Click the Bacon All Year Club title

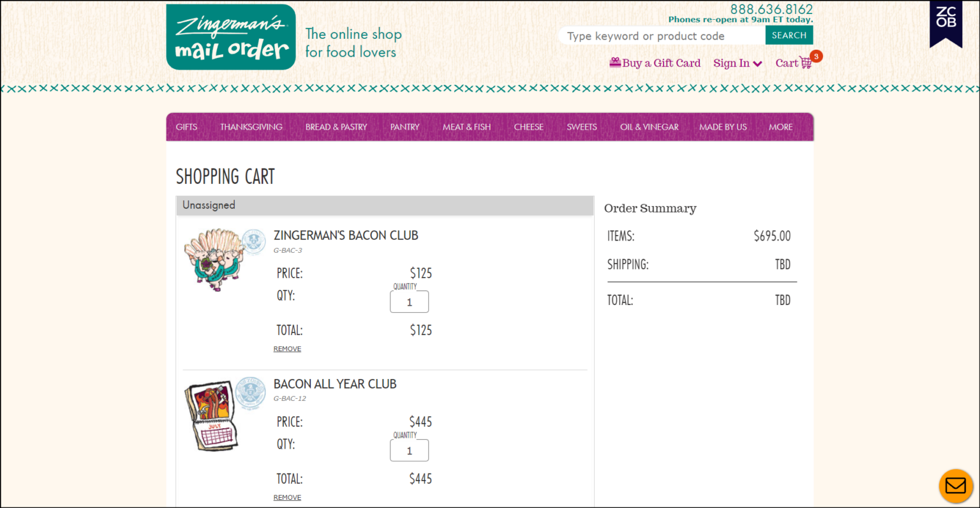point(335,384)
